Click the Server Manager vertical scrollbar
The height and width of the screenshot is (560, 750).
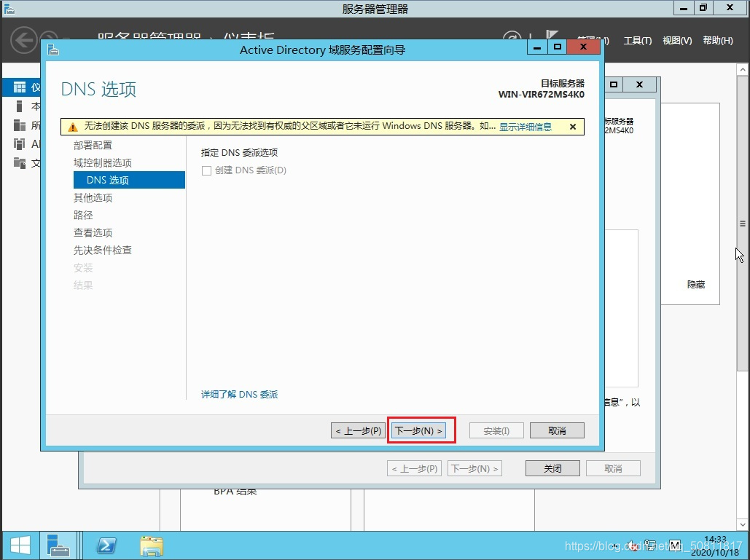coord(742,223)
